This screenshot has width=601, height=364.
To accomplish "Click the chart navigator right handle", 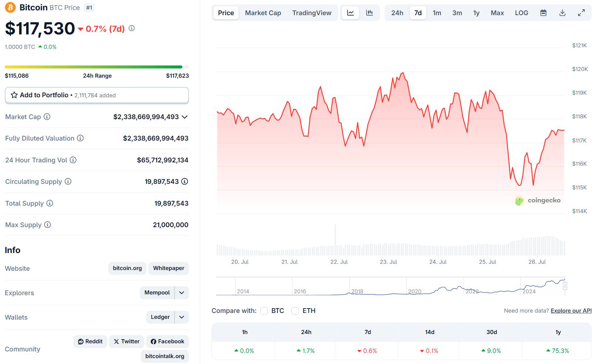I will click(x=565, y=286).
